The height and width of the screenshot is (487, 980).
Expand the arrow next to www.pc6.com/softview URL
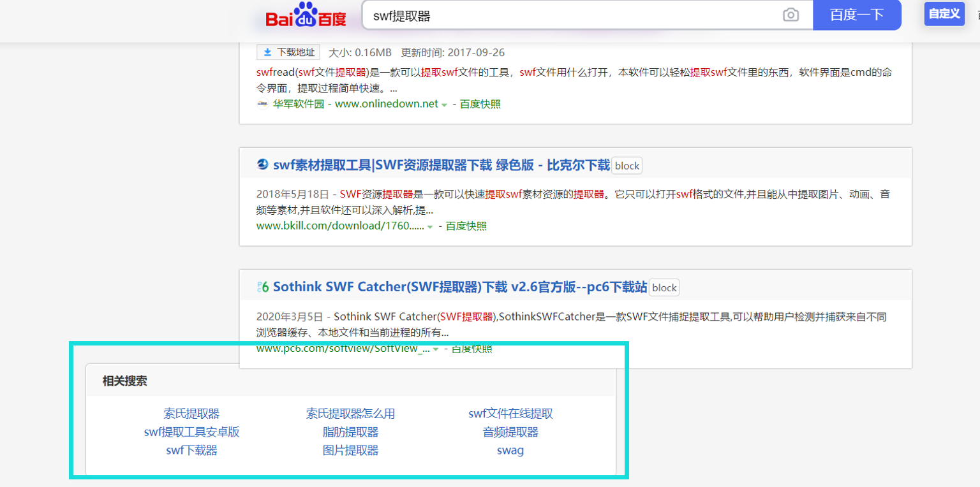(436, 349)
